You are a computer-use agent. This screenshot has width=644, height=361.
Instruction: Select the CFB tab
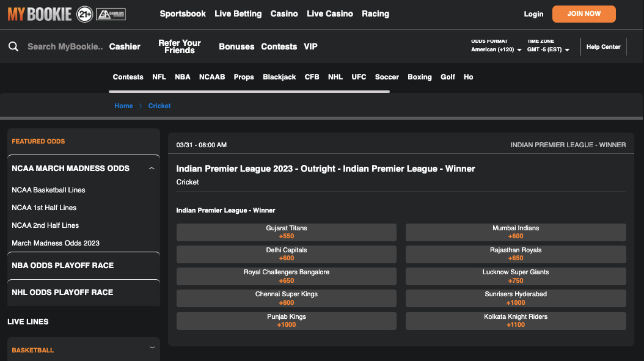312,77
